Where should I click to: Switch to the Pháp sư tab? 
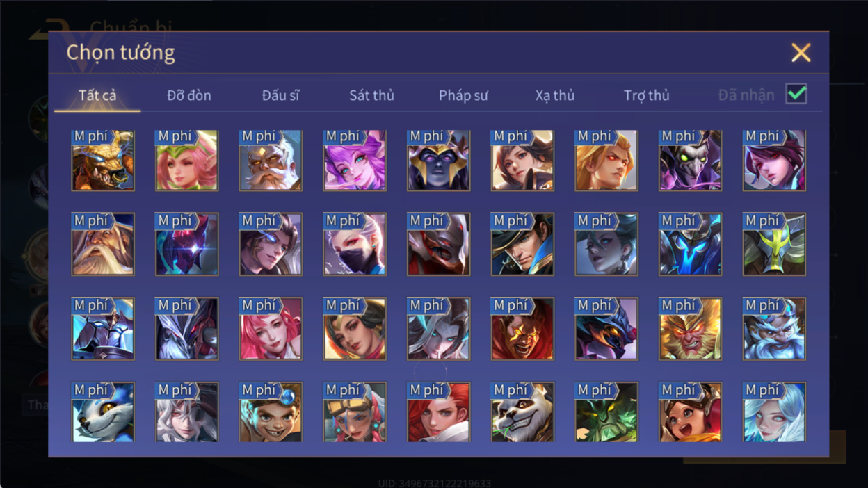pos(463,95)
